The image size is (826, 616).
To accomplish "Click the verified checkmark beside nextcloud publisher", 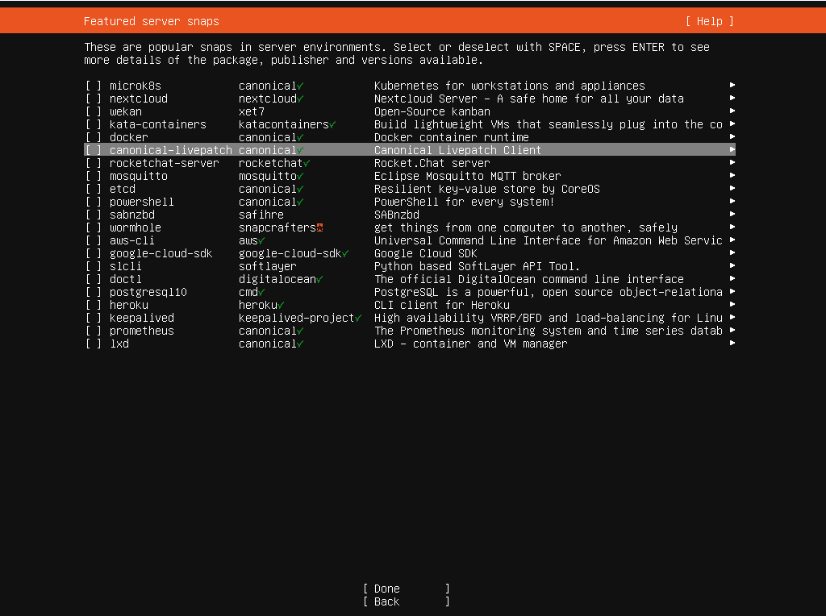I will click(x=300, y=99).
